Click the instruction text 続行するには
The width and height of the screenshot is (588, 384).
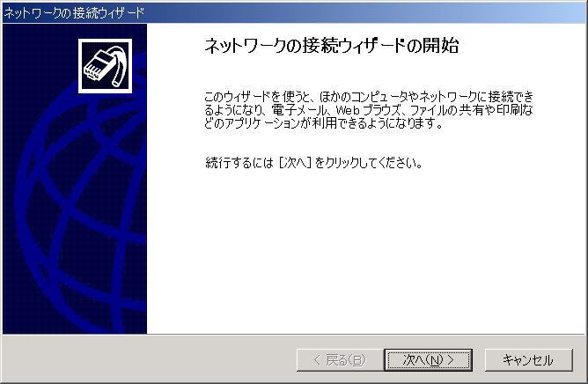pyautogui.click(x=239, y=163)
